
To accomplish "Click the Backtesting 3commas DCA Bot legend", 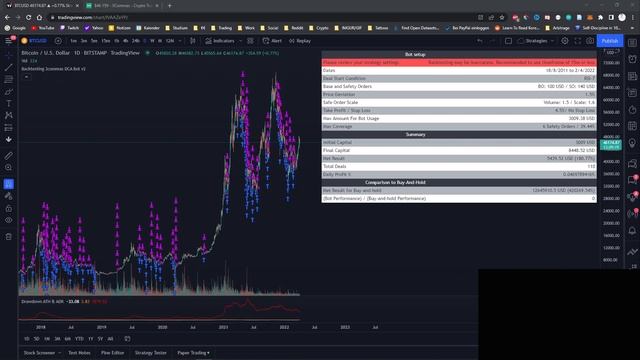I will pyautogui.click(x=53, y=69).
